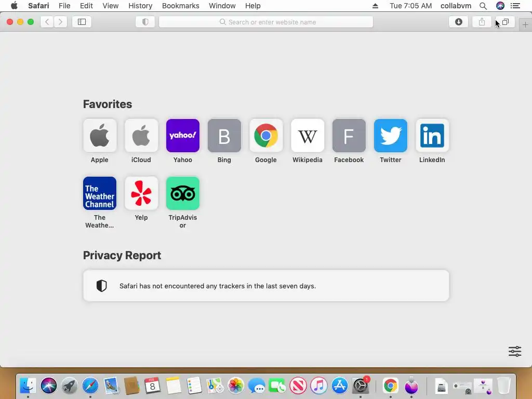Image resolution: width=532 pixels, height=399 pixels.
Task: Open the Bookmarks menu
Action: pos(180,6)
